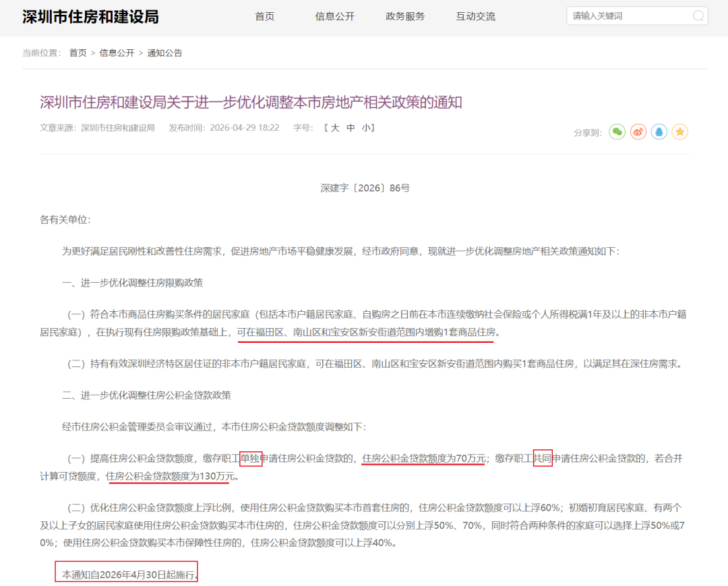This screenshot has height=586, width=728.
Task: Open 信息公开 in the top navigation
Action: [x=334, y=17]
